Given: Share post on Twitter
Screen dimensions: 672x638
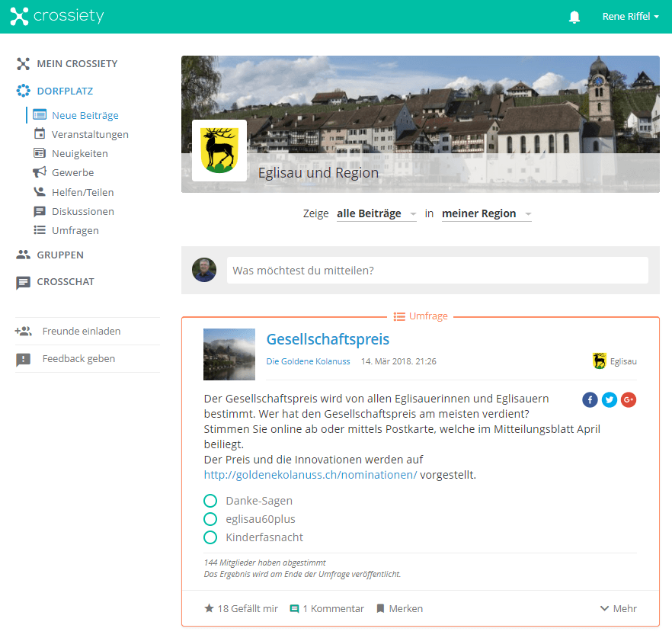Looking at the screenshot, I should click(x=609, y=399).
